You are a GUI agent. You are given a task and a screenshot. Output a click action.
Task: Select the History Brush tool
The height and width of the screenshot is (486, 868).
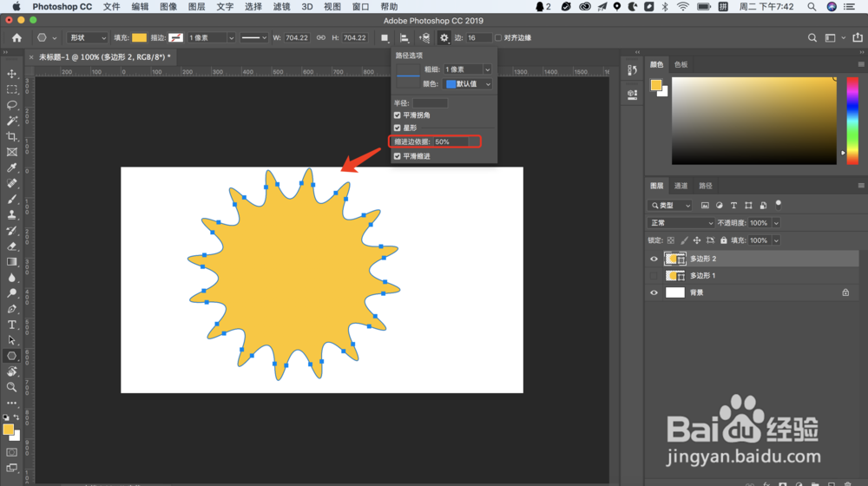[11, 231]
